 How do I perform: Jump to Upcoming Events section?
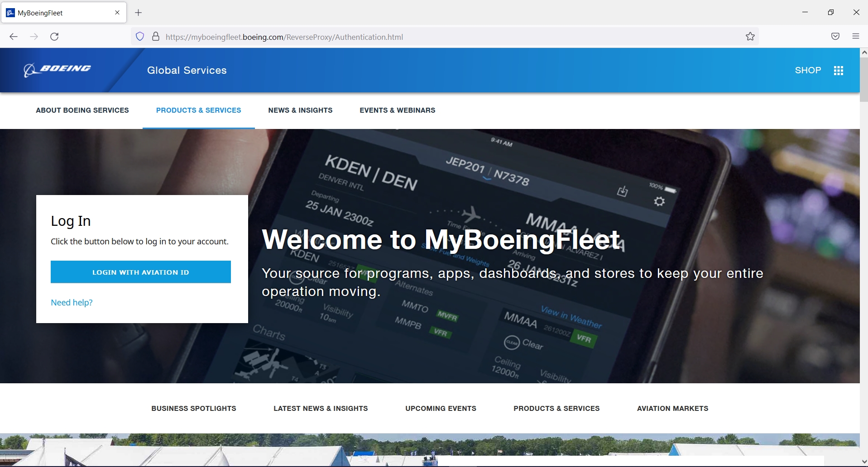point(441,408)
